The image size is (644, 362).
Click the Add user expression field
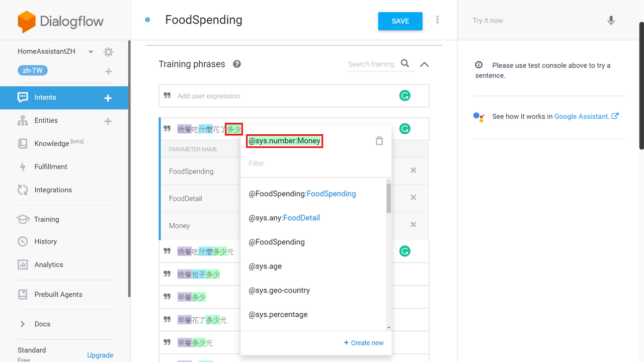pyautogui.click(x=294, y=96)
